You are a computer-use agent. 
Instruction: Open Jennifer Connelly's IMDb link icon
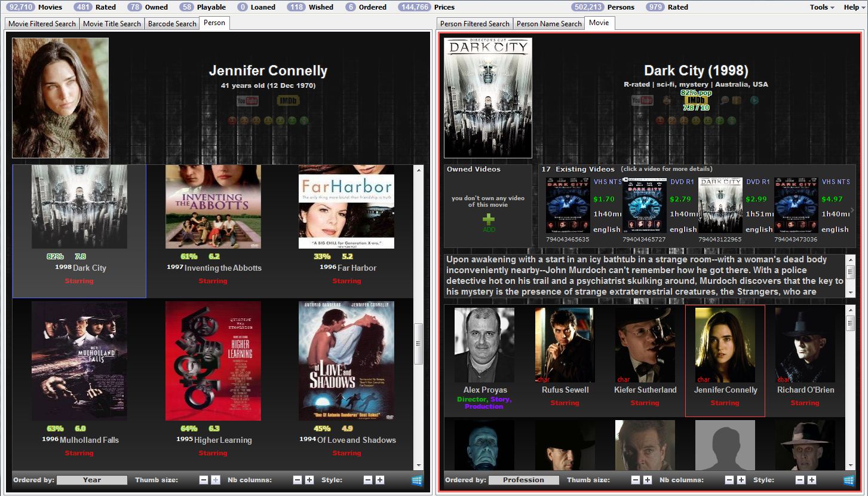287,100
